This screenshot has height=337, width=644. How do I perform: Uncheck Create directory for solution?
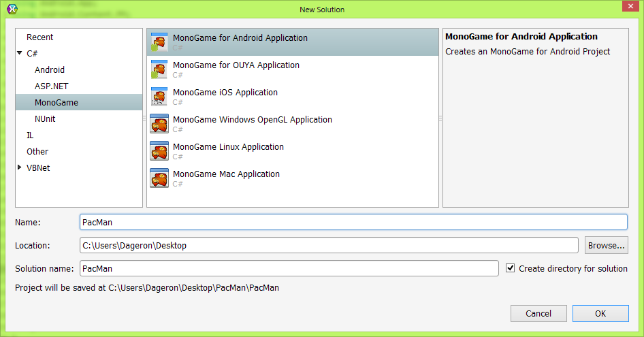click(x=510, y=268)
